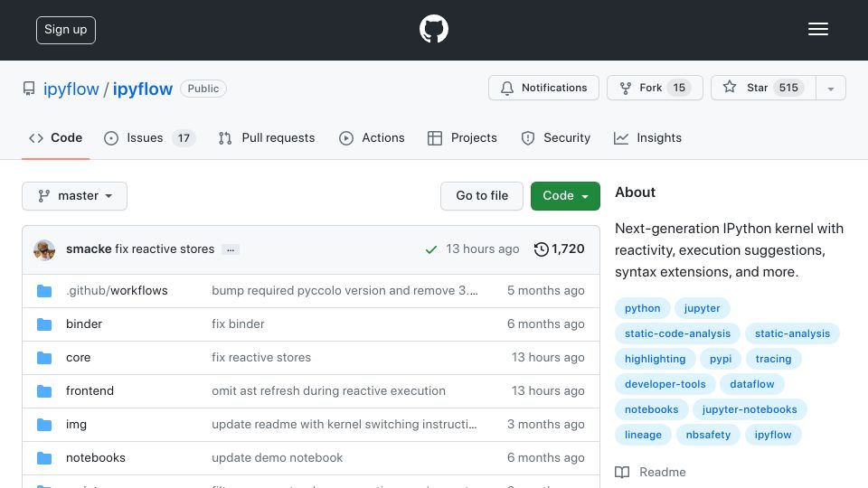Viewport: 868px width, 488px height.
Task: Click the Fork button
Action: pos(655,88)
